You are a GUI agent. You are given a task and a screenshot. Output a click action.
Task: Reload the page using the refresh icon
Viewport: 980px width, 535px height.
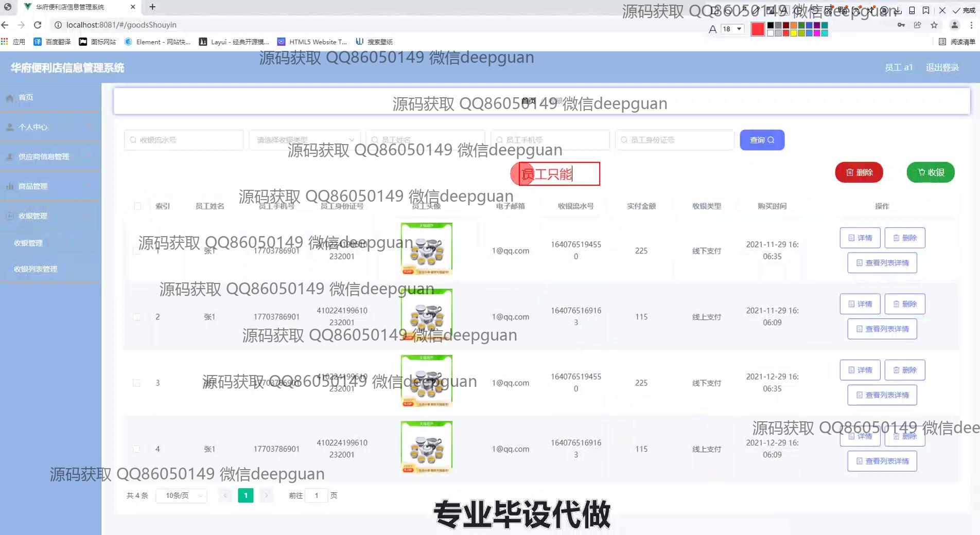click(38, 25)
